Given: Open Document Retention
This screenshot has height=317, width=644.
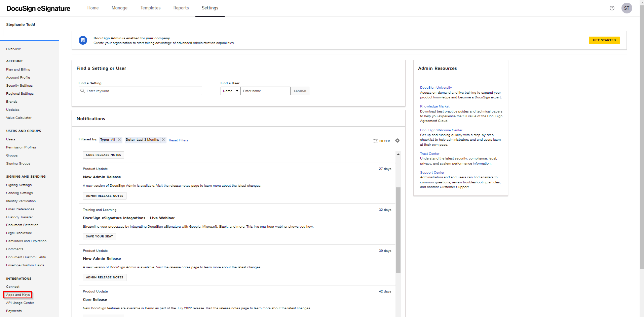Looking at the screenshot, I should 22,225.
